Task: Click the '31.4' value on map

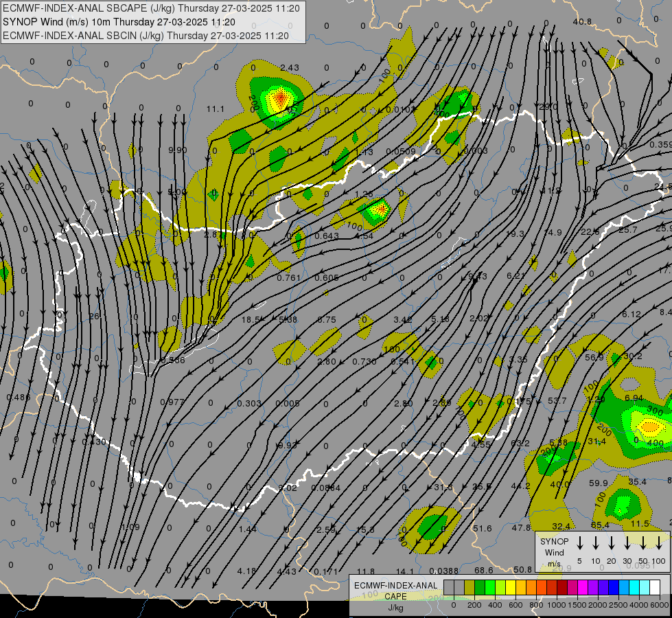Action: (x=596, y=442)
